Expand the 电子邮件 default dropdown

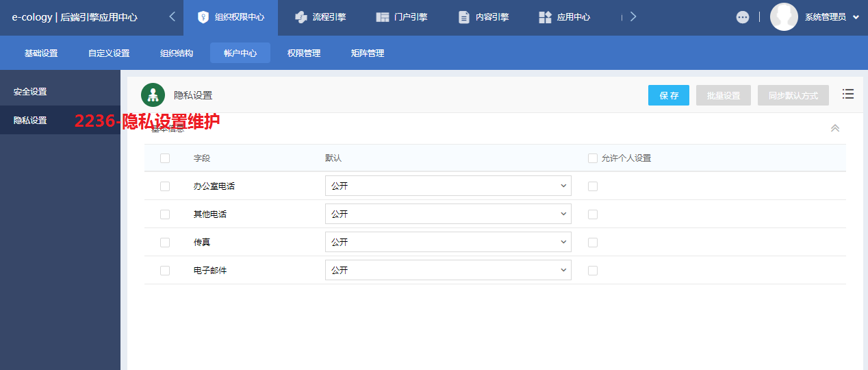point(448,270)
